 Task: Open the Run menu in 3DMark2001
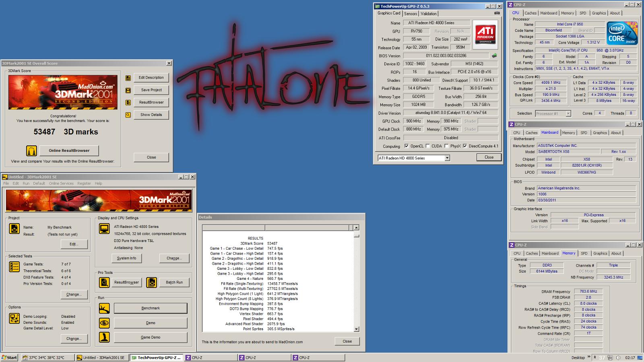[x=26, y=184]
